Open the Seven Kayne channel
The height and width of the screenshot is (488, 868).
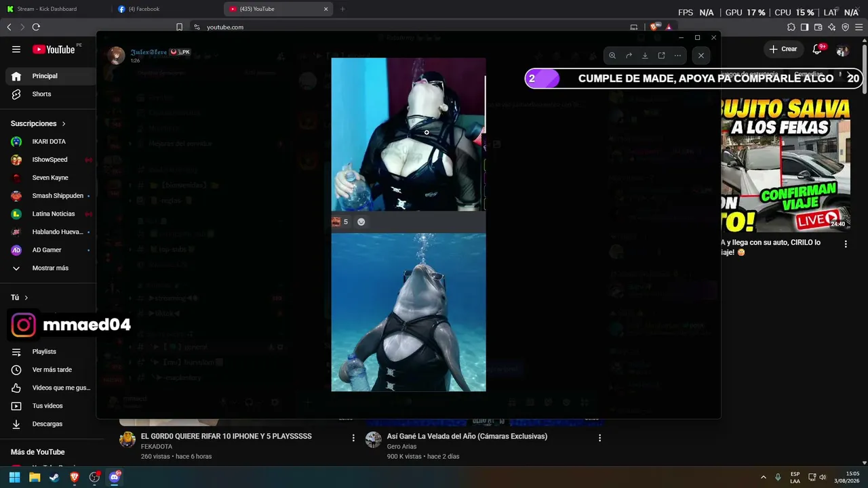49,178
